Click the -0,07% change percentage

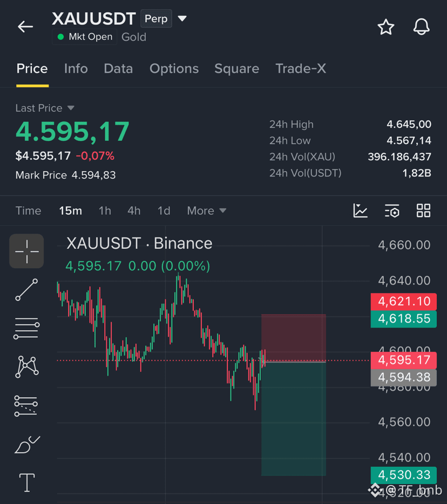(x=95, y=156)
